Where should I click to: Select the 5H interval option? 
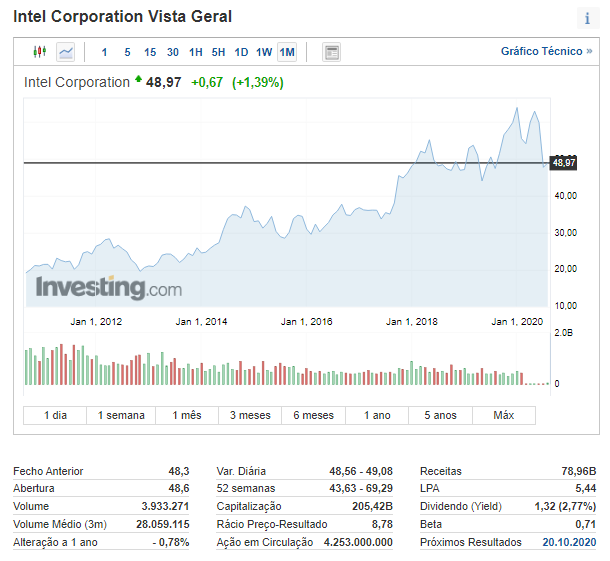pos(218,52)
